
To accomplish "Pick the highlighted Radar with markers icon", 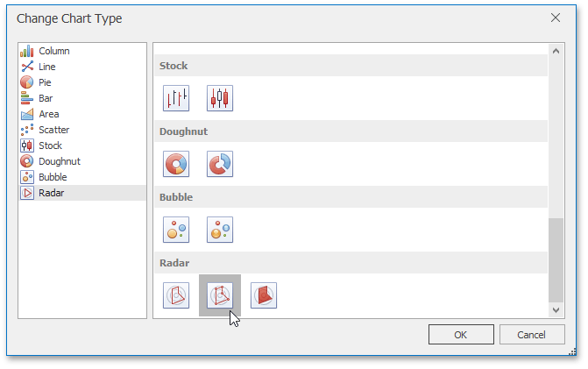I will 220,295.
